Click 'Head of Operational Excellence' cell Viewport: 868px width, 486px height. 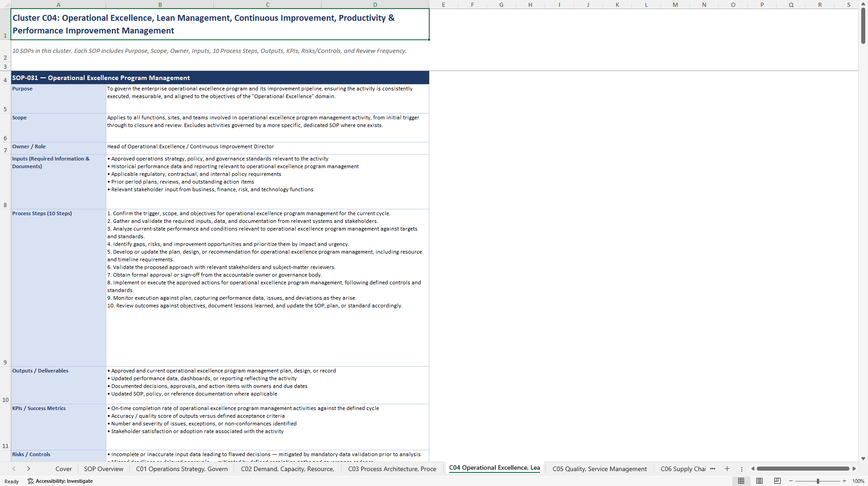point(267,148)
